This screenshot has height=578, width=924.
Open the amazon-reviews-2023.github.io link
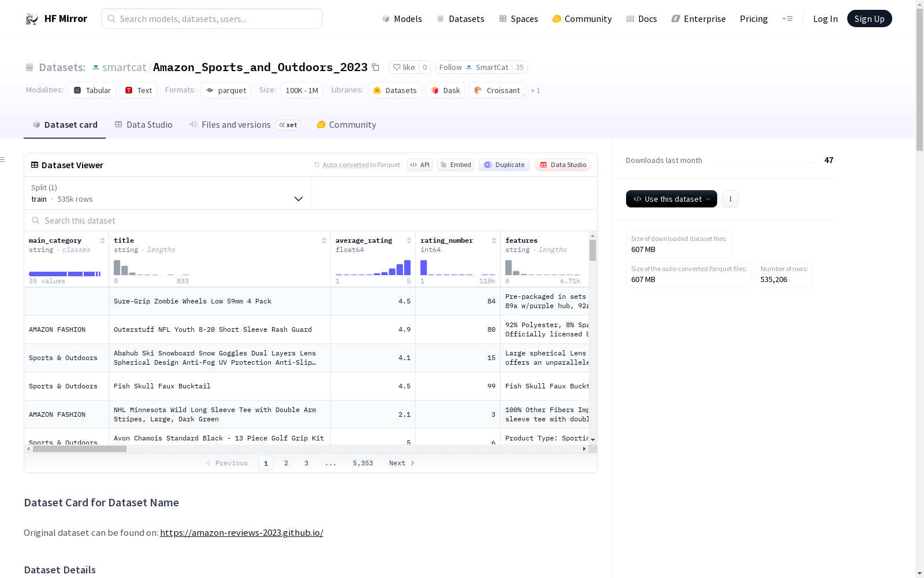point(241,532)
